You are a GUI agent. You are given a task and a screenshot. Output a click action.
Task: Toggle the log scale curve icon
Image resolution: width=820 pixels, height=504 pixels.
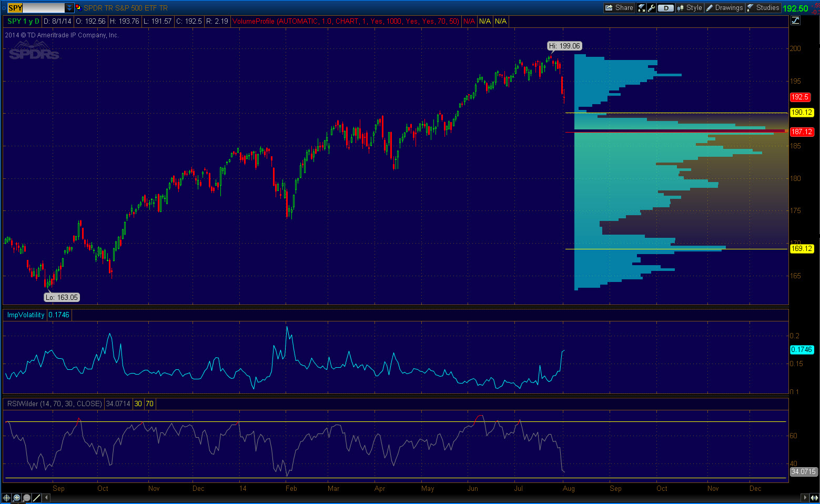[x=795, y=21]
